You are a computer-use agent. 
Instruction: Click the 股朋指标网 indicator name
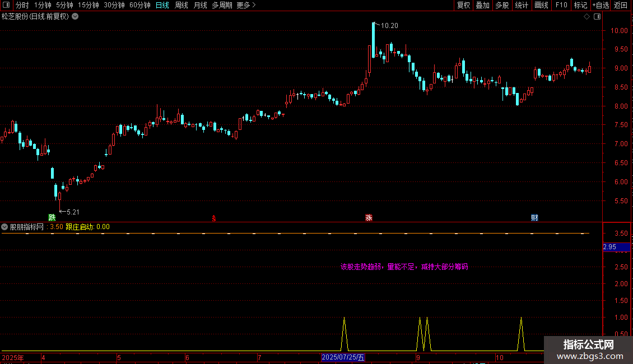click(x=27, y=227)
